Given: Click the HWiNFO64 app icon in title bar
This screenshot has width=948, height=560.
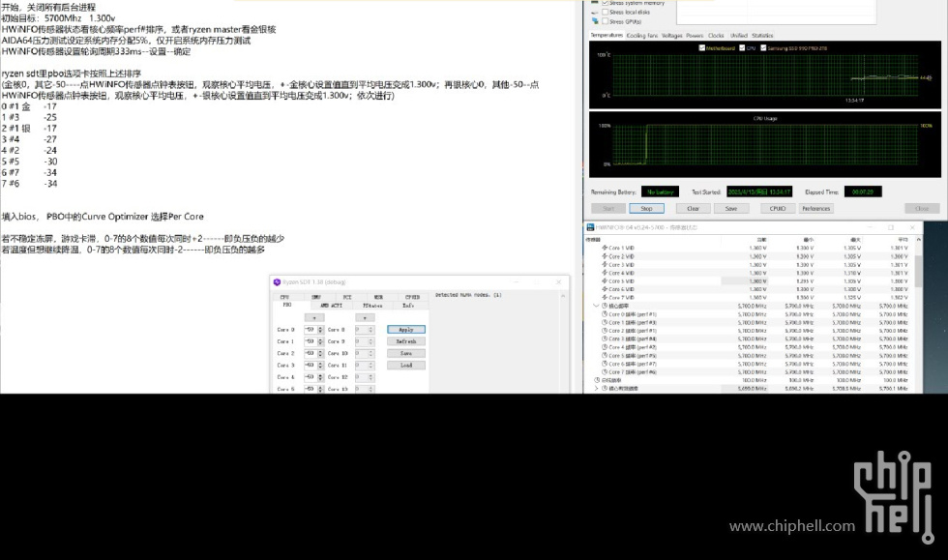Looking at the screenshot, I should point(590,227).
